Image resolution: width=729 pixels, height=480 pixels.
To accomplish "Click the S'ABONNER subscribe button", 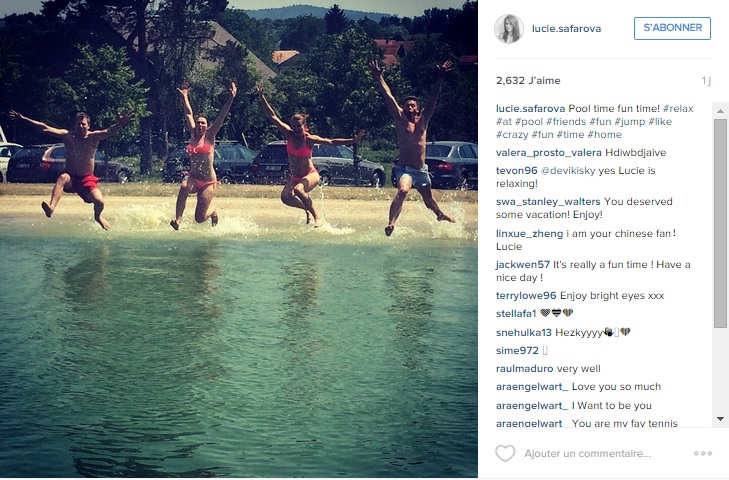I will (x=672, y=28).
